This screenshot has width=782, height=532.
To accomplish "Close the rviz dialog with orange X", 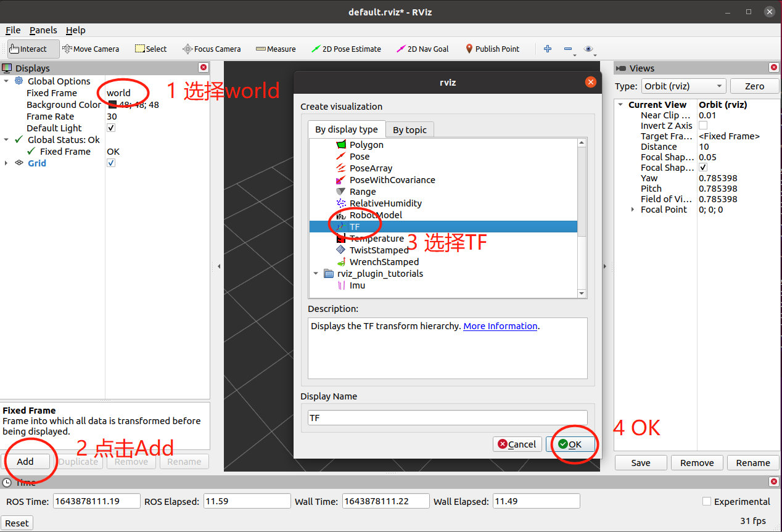I will [x=590, y=82].
